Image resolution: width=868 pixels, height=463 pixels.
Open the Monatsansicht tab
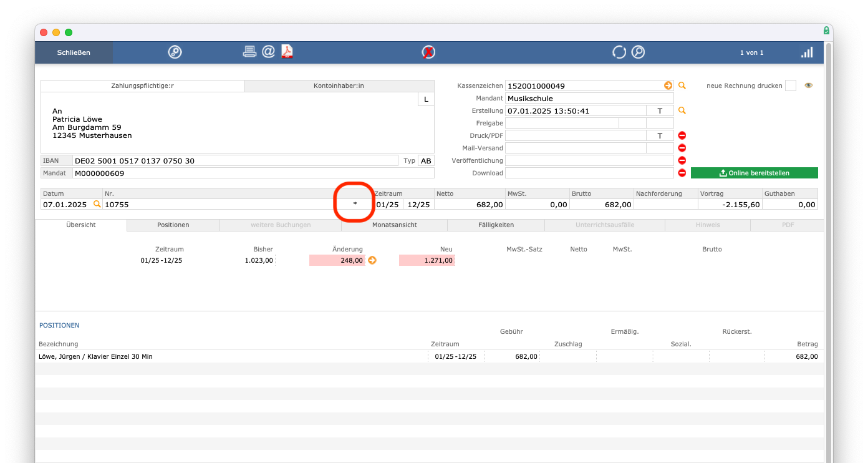click(x=394, y=225)
